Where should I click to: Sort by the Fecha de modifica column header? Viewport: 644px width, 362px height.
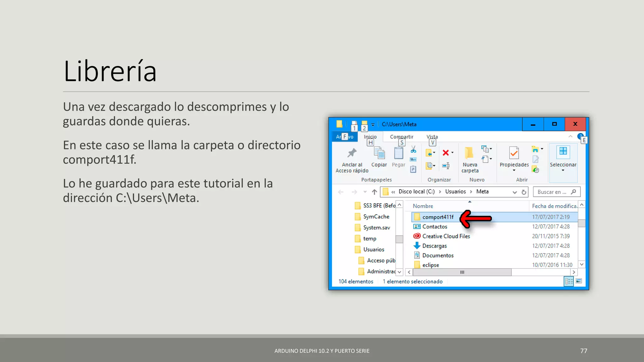point(554,206)
